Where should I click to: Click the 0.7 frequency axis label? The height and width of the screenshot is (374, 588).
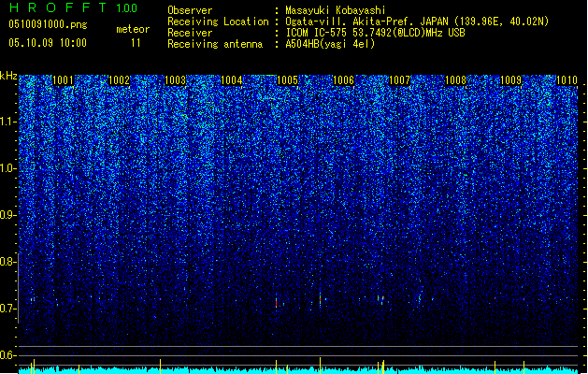[x=7, y=309]
